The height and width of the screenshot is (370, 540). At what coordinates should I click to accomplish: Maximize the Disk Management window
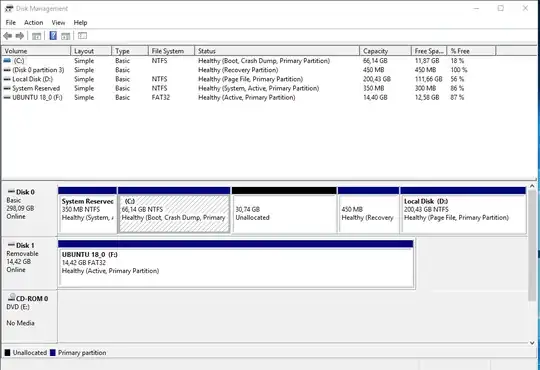pos(501,8)
